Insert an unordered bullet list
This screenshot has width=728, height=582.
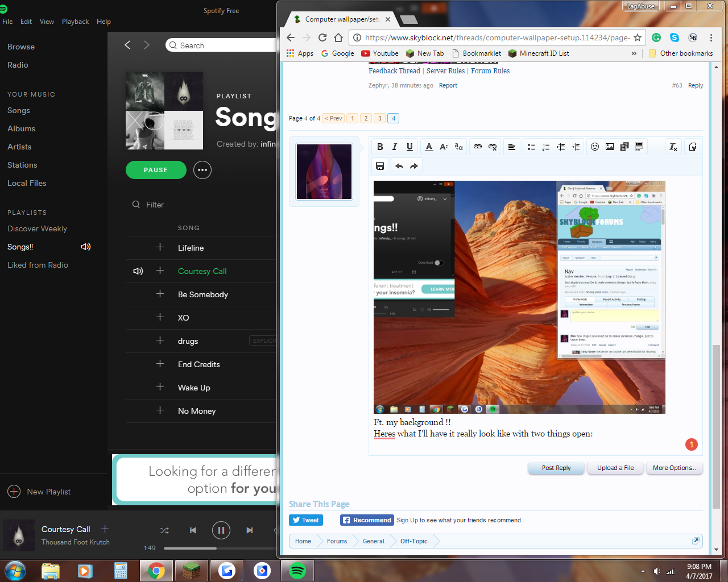coord(531,147)
